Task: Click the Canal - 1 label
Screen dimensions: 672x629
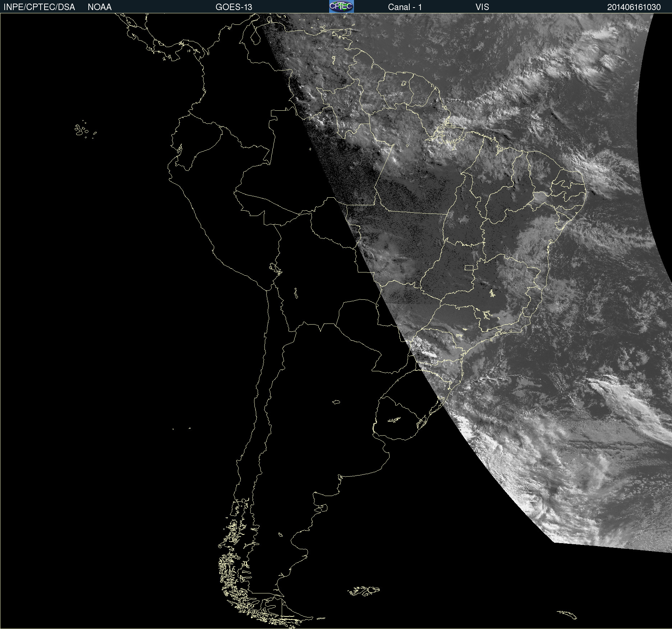Action: coord(405,7)
